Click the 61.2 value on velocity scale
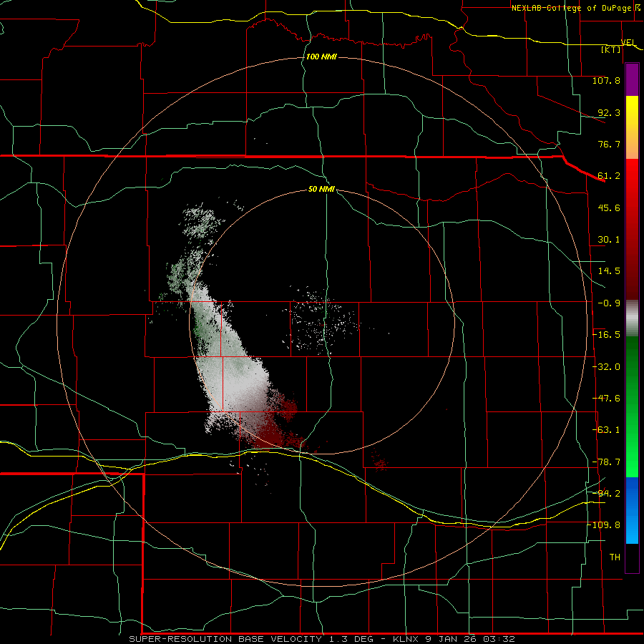 (x=609, y=176)
